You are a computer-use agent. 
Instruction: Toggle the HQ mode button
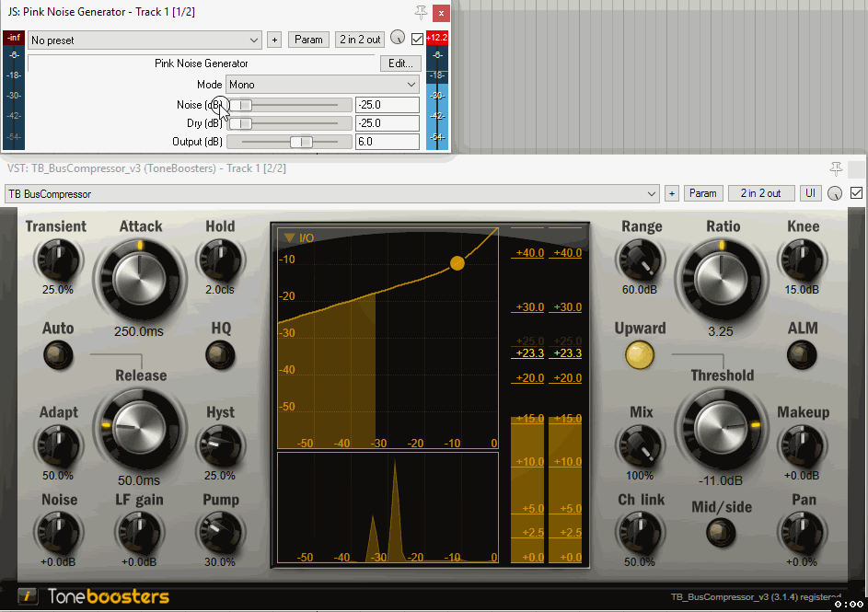[x=220, y=354]
